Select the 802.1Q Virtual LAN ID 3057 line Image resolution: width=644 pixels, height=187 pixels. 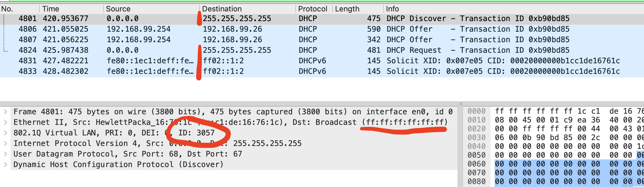point(114,133)
